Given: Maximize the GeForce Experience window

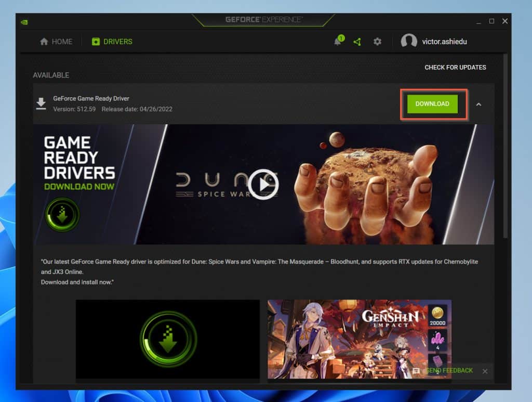Looking at the screenshot, I should click(x=491, y=21).
